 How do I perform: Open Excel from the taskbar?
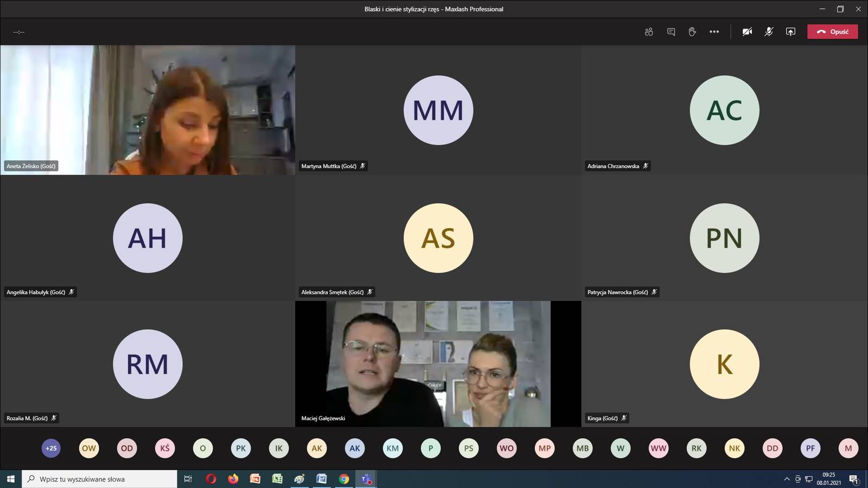277,479
